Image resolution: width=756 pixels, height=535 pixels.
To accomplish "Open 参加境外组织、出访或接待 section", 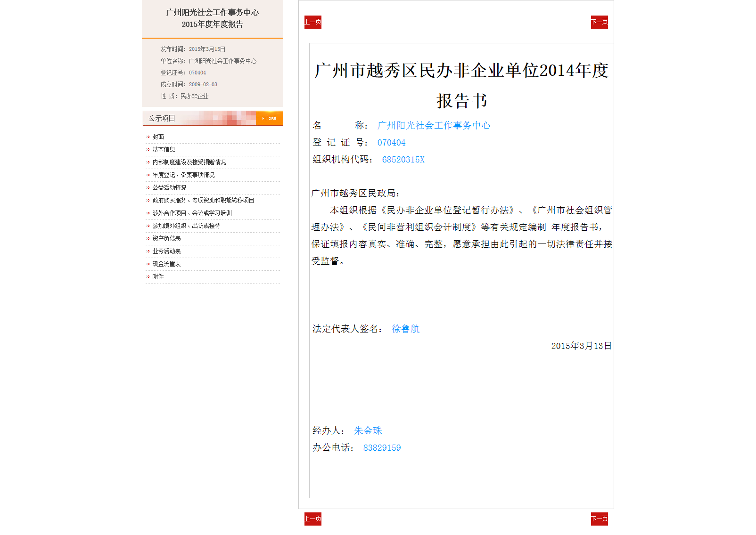I will point(187,225).
